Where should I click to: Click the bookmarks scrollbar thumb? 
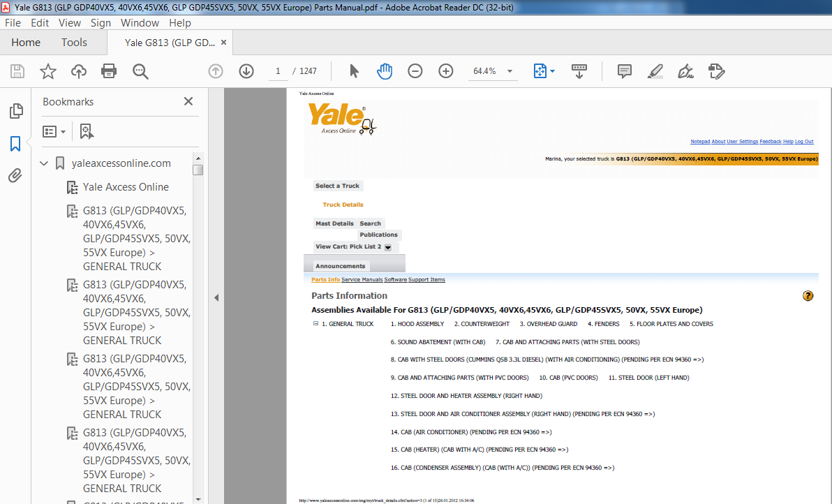click(198, 170)
